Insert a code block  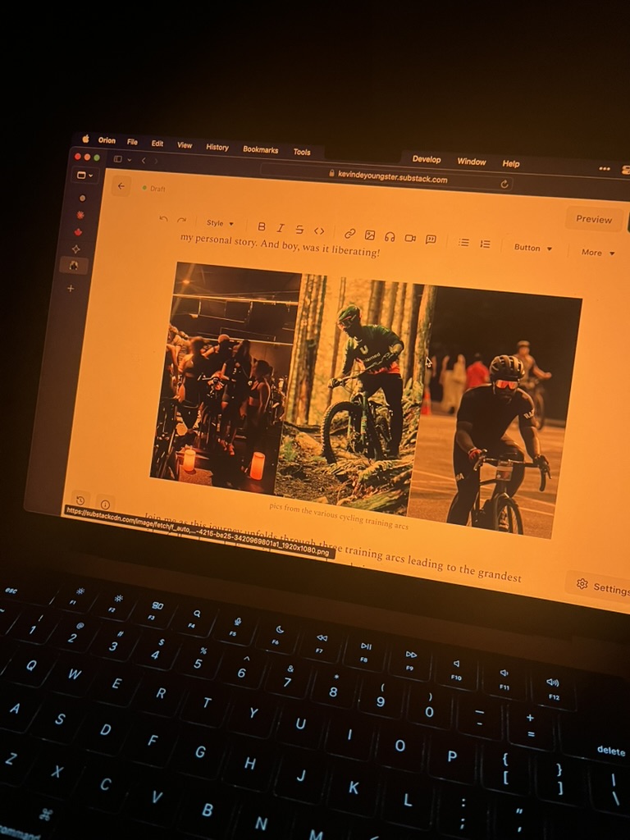(x=319, y=231)
